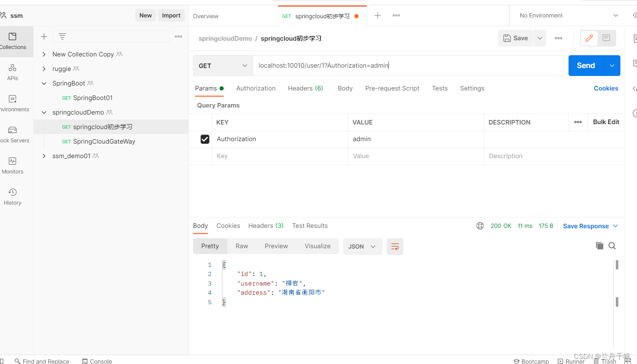Expand the New Collection Copy collection
This screenshot has height=364, width=637.
(44, 54)
